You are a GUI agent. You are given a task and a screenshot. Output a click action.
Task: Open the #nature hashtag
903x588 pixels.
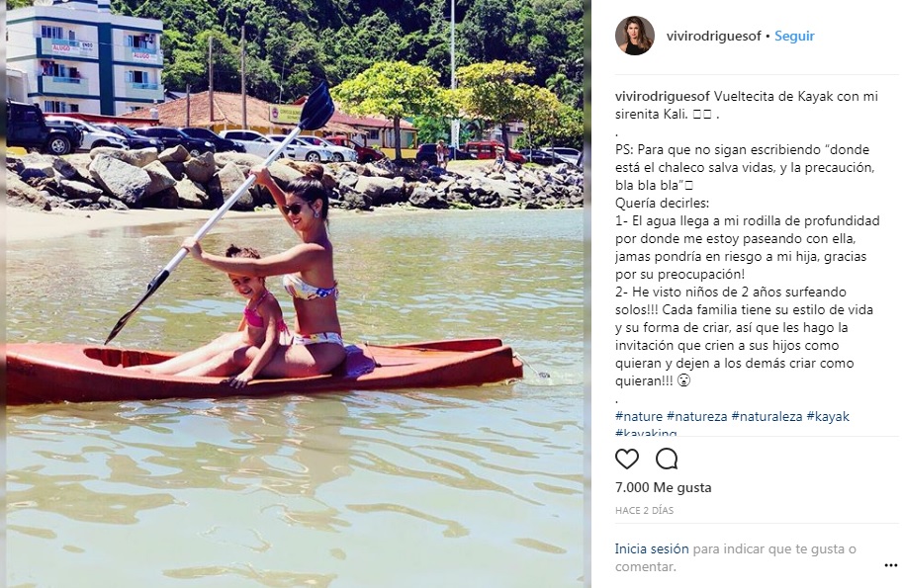[639, 416]
